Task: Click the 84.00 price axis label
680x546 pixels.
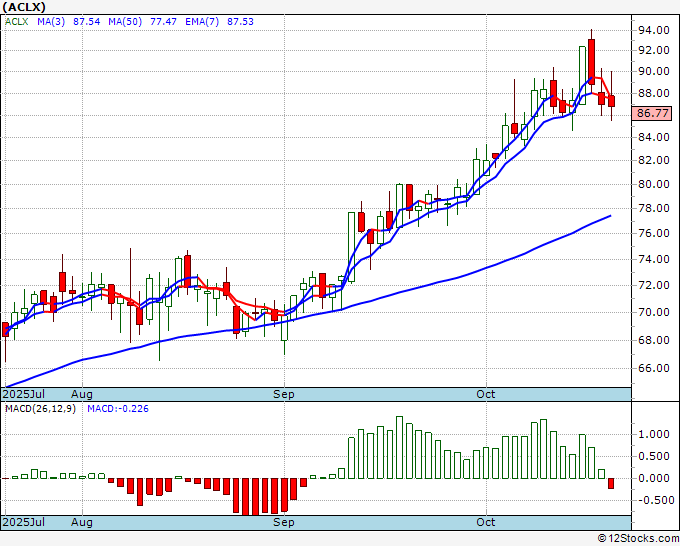Action: tap(653, 137)
